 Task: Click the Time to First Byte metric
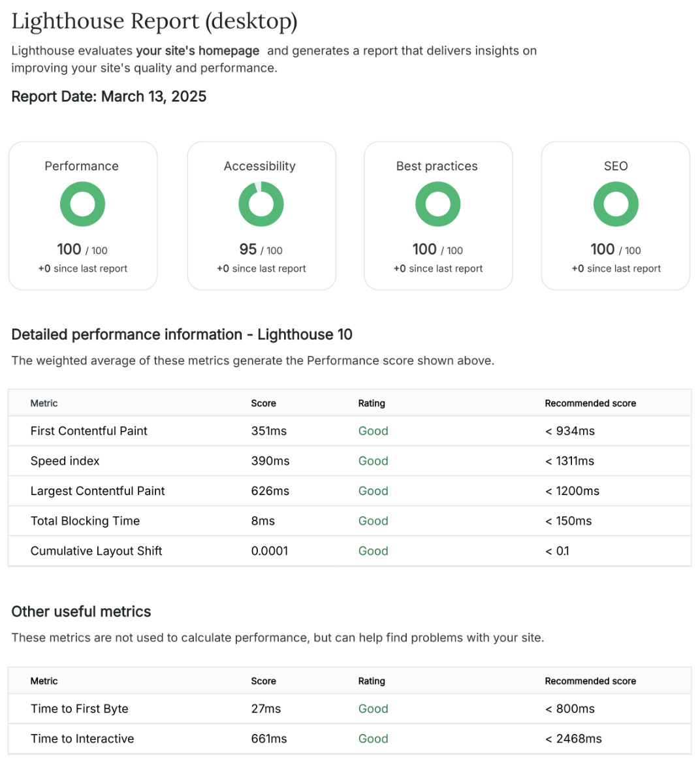79,708
